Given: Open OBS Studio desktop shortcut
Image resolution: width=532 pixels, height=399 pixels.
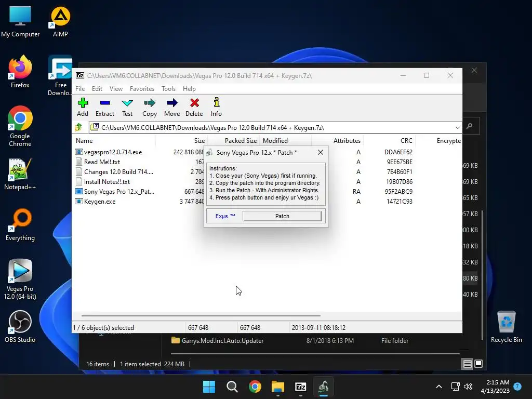Looking at the screenshot, I should tap(20, 326).
